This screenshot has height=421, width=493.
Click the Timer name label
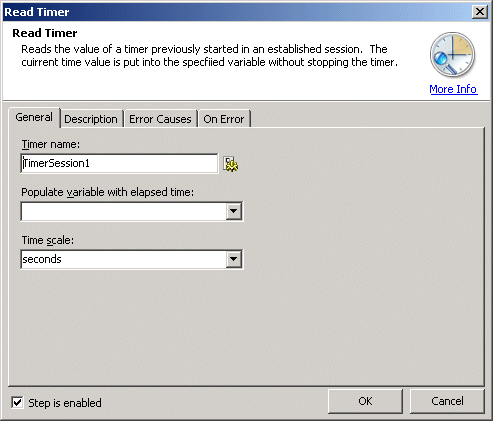[x=51, y=144]
